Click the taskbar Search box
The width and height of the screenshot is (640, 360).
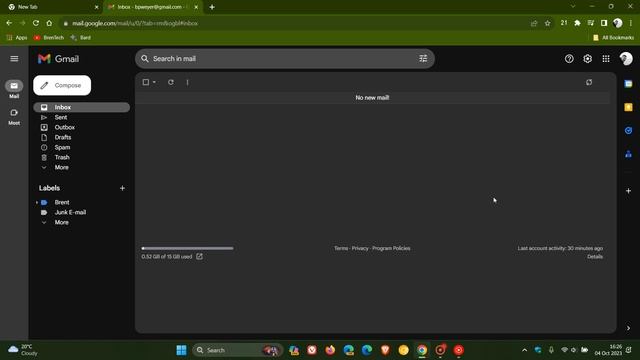(x=237, y=350)
